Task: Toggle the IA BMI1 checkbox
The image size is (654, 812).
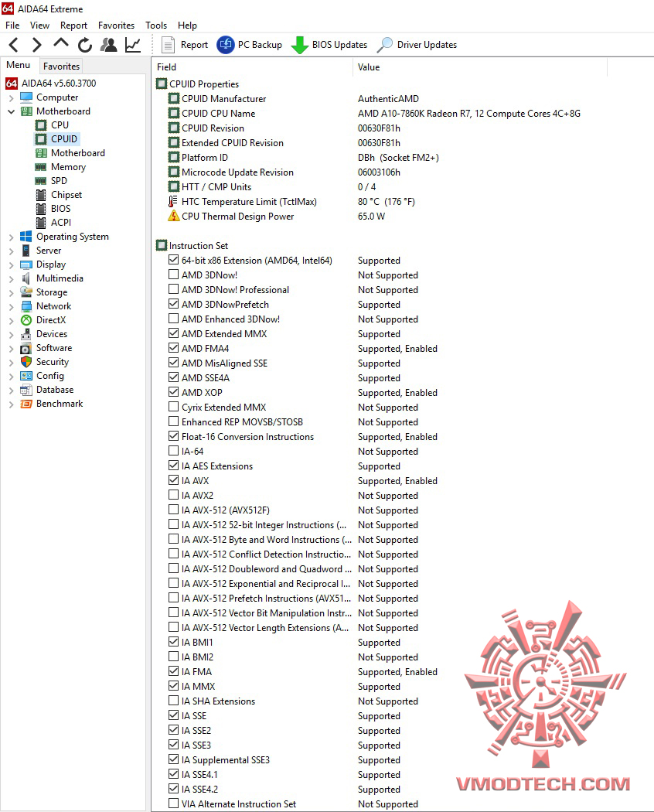Action: tap(173, 642)
